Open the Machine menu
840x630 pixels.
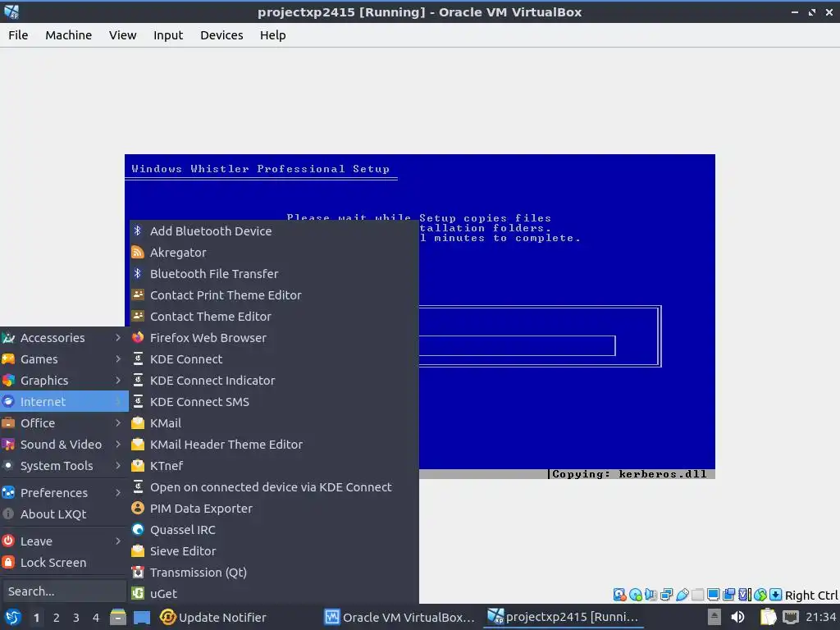pos(69,34)
